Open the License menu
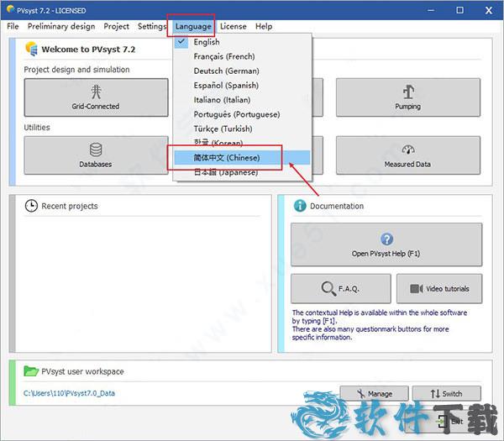Screen dimensions: 504x441 click(233, 26)
